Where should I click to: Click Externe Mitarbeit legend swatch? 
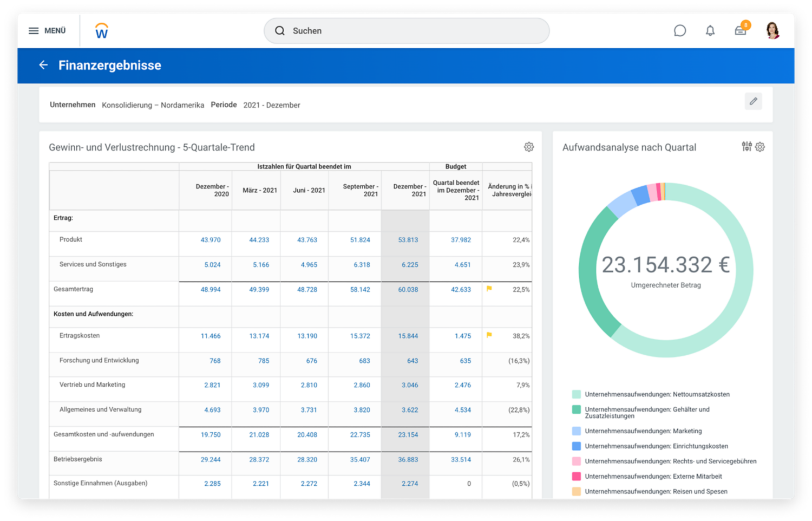577,477
